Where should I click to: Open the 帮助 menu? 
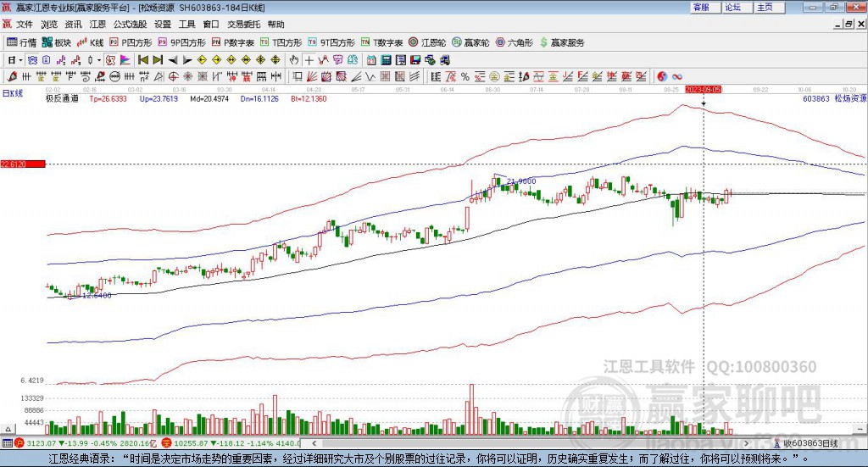tap(275, 25)
